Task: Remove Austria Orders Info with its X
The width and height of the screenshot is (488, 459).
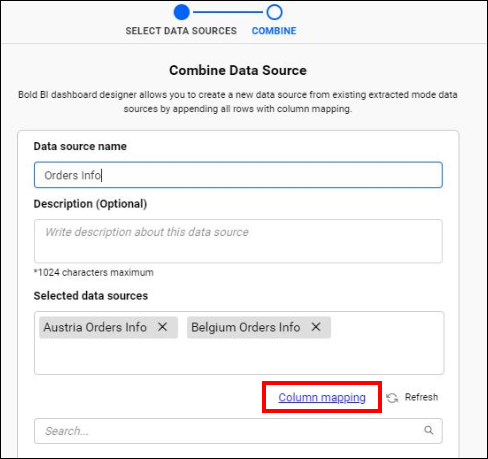Action: 162,327
